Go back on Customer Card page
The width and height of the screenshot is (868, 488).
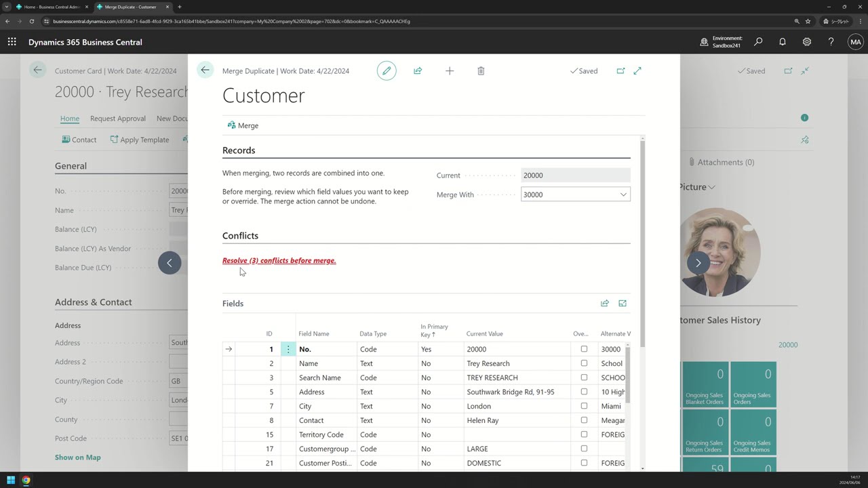coord(38,70)
